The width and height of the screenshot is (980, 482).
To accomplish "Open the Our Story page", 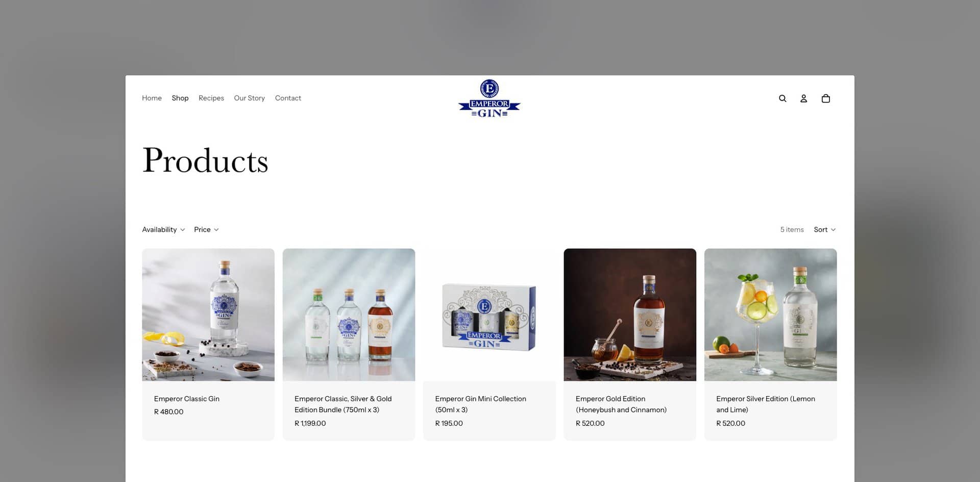I will 250,98.
